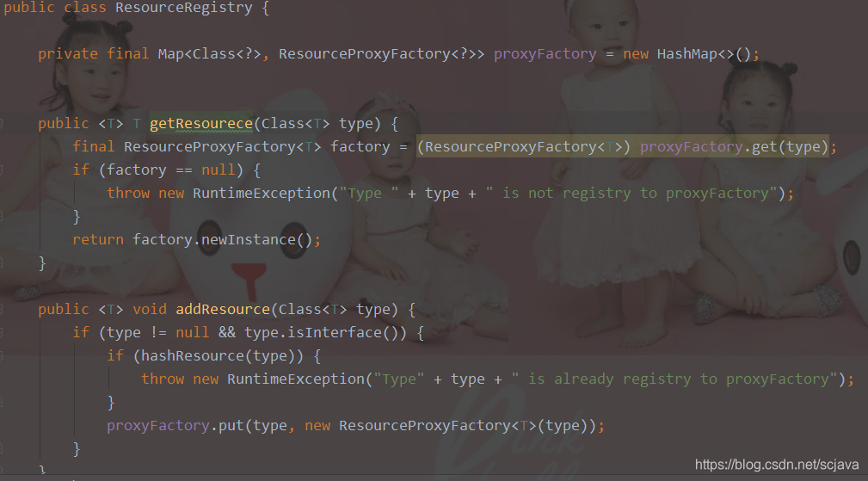
Task: Click the ResourceRegistry class name
Action: click(184, 8)
